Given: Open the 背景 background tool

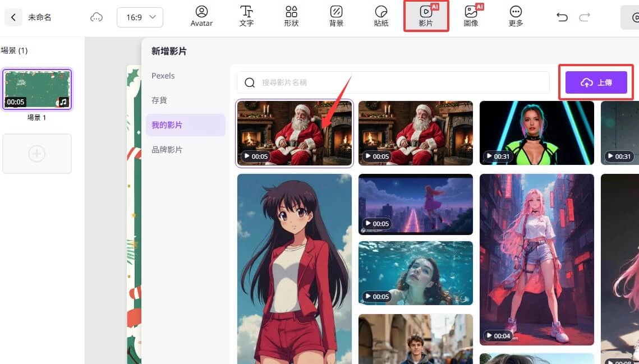Looking at the screenshot, I should point(336,16).
